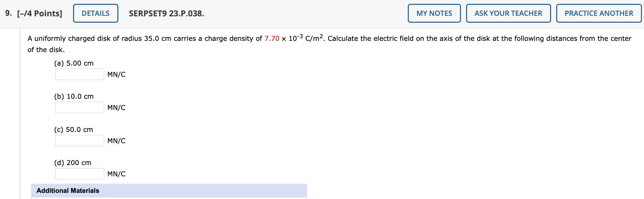Click the part (a) 5.00 cm label

point(74,63)
